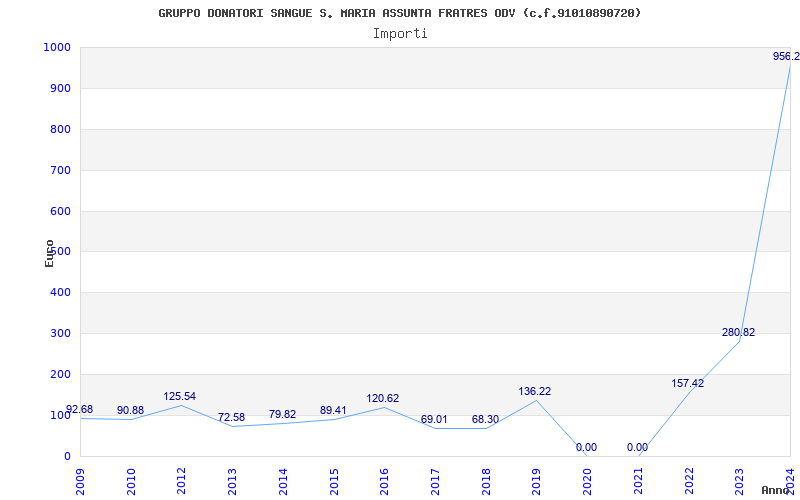The height and width of the screenshot is (500, 800).
Task: Click the 500 y-axis tick label
Action: (x=60, y=252)
